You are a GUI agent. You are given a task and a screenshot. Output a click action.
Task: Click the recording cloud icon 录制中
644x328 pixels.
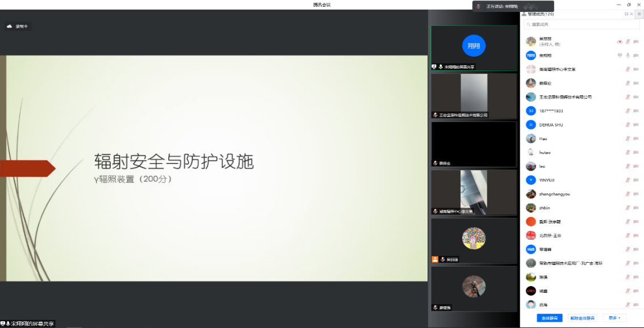pos(9,26)
